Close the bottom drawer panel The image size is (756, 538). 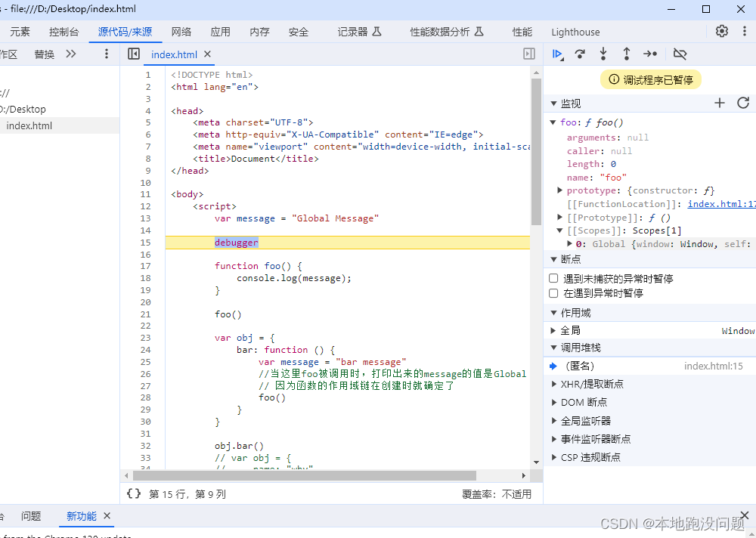click(x=745, y=515)
